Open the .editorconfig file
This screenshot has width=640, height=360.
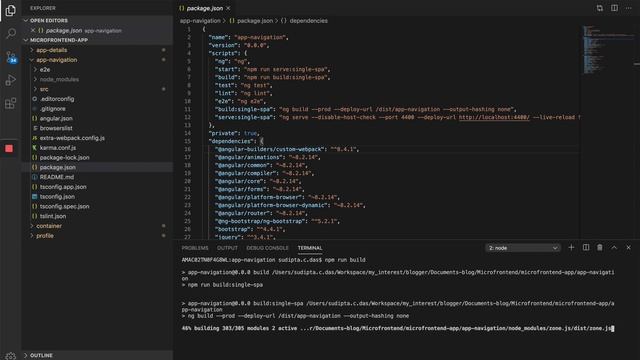point(57,99)
